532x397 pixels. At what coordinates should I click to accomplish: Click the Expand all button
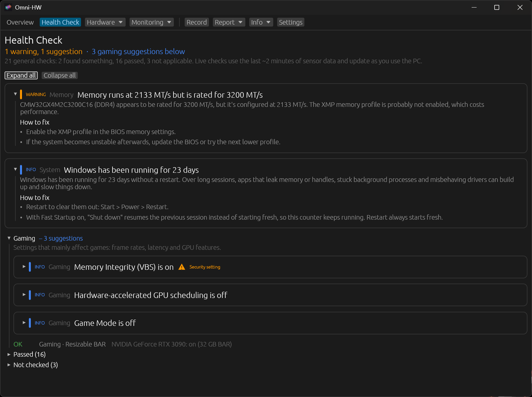point(21,75)
